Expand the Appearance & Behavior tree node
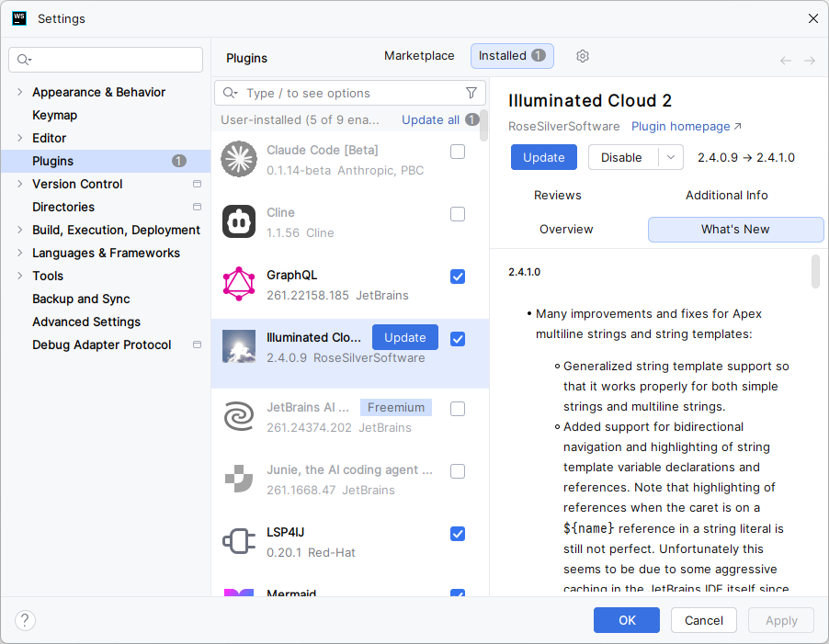 point(19,92)
